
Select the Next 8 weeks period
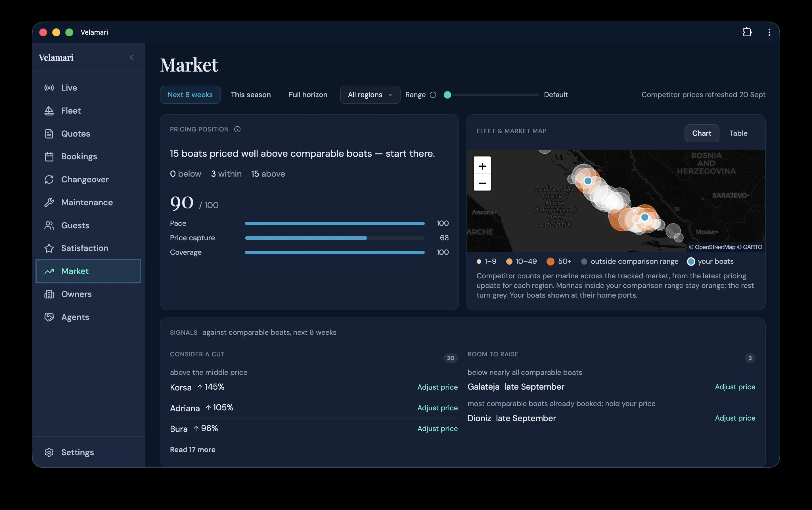(x=190, y=95)
